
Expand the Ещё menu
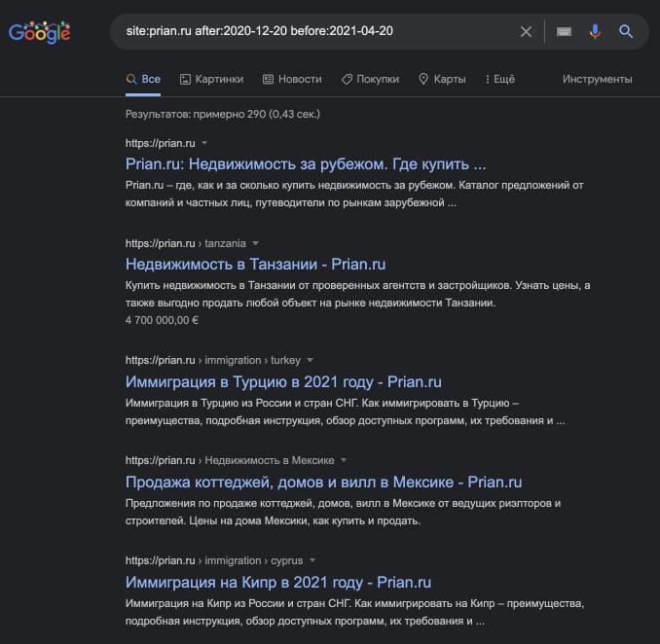pyautogui.click(x=499, y=79)
